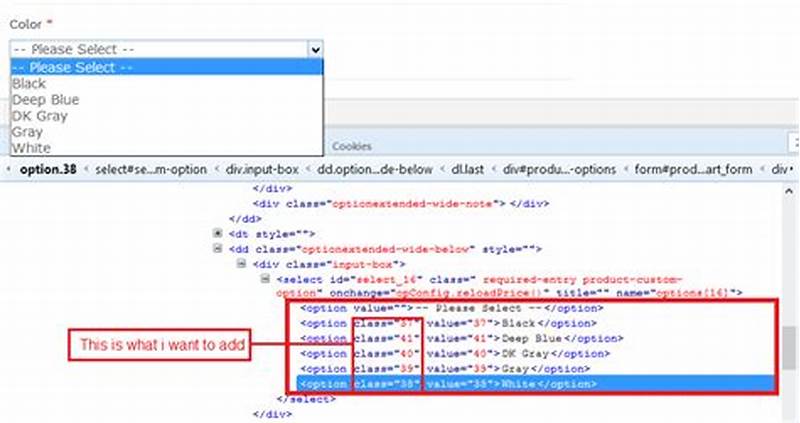This screenshot has height=423, width=800.
Task: Select 'Deep Blue' in the color list
Action: (167, 99)
